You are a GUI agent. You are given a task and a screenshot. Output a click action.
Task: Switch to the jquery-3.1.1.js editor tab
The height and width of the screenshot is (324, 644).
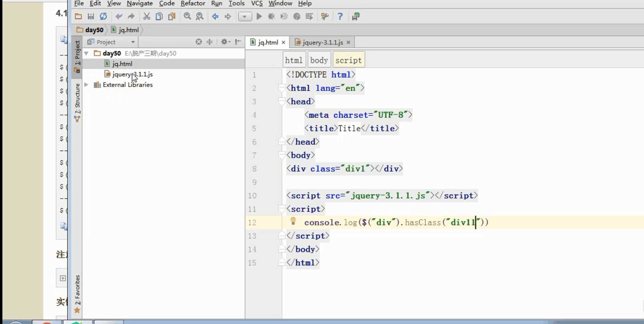tap(322, 42)
